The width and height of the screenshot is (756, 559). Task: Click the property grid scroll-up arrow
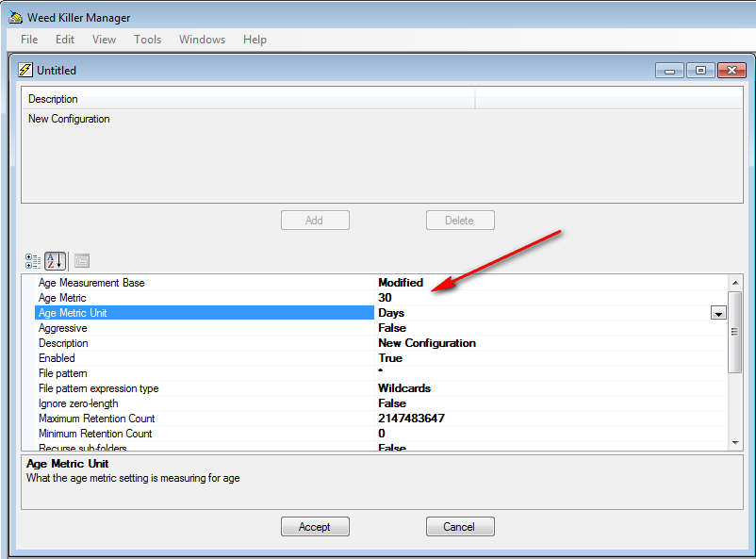click(734, 283)
